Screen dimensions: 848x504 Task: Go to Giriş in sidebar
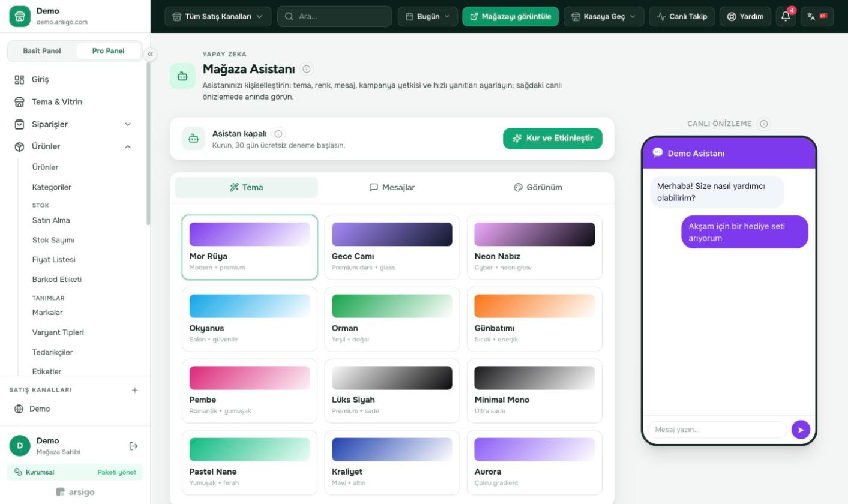point(75,79)
